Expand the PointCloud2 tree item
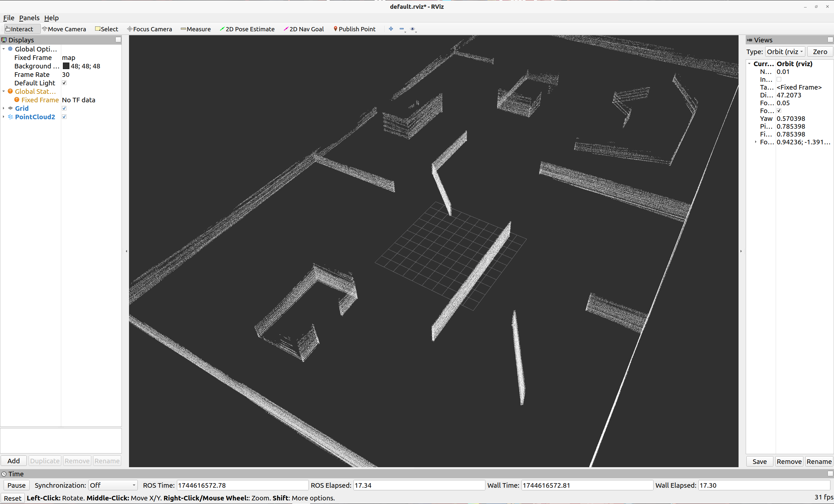 click(4, 117)
